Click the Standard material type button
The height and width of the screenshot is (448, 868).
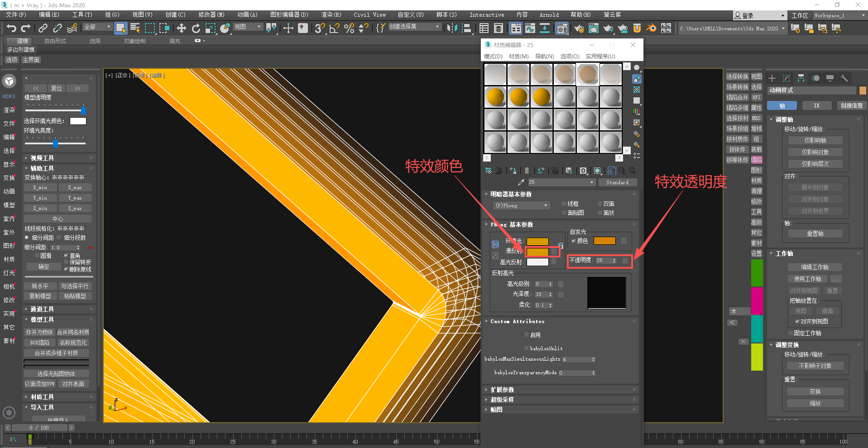click(617, 182)
